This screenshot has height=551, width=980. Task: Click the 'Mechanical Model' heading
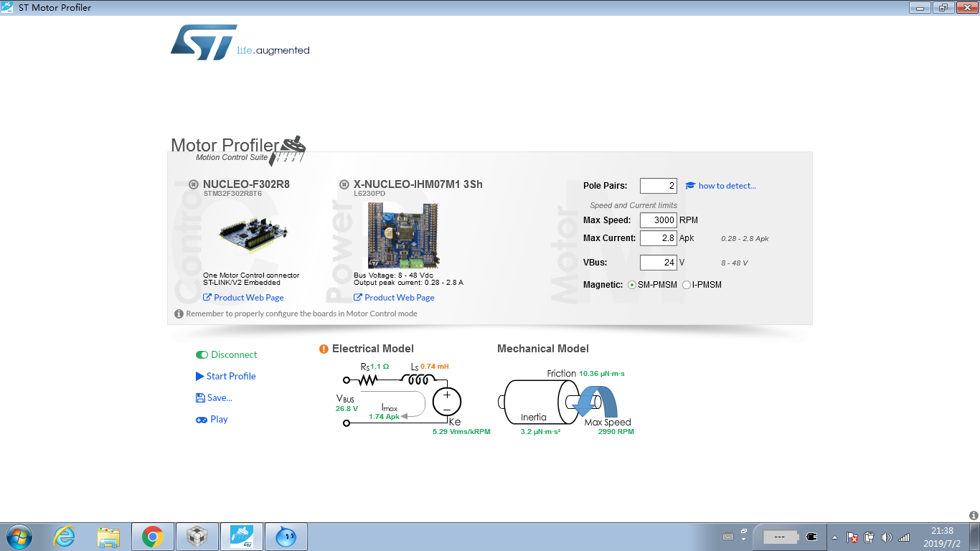click(543, 349)
